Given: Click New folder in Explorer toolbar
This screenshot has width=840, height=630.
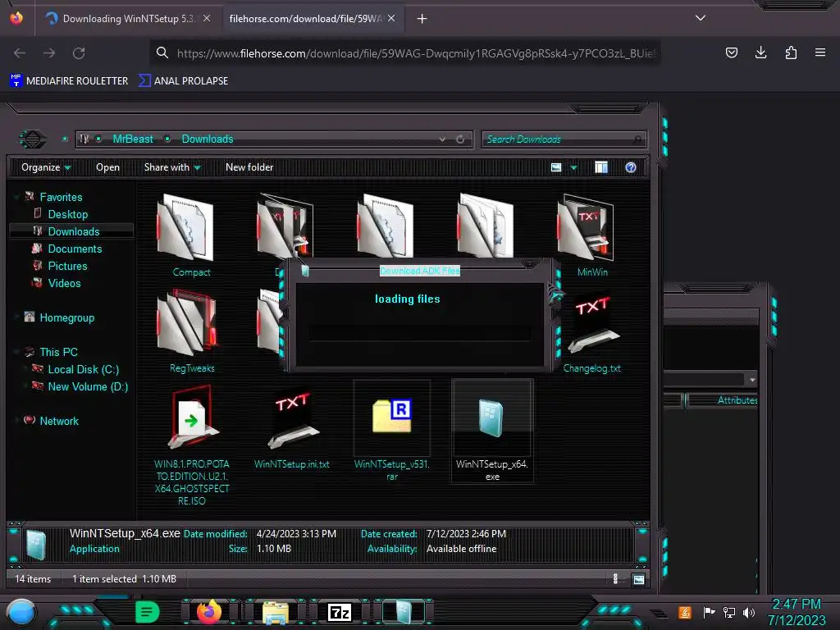Looking at the screenshot, I should pyautogui.click(x=249, y=167).
